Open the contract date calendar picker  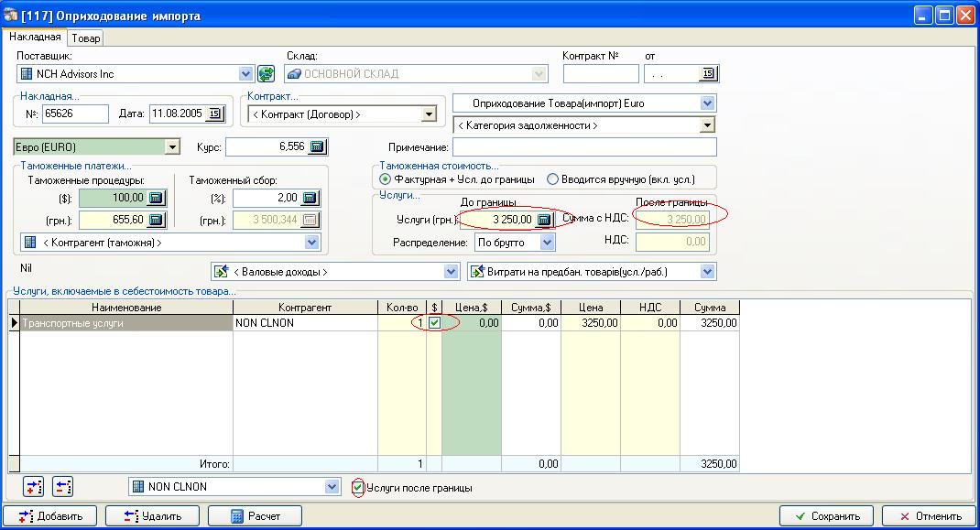coord(708,74)
